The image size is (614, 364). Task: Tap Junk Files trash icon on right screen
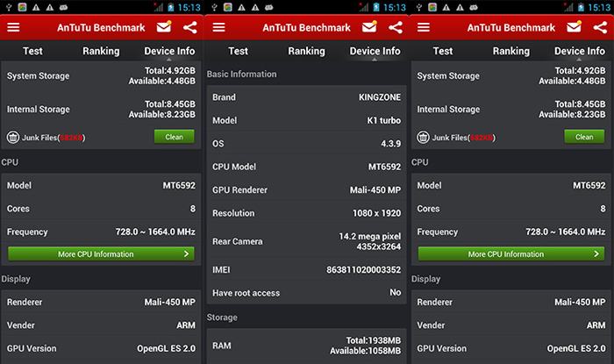[x=423, y=137]
